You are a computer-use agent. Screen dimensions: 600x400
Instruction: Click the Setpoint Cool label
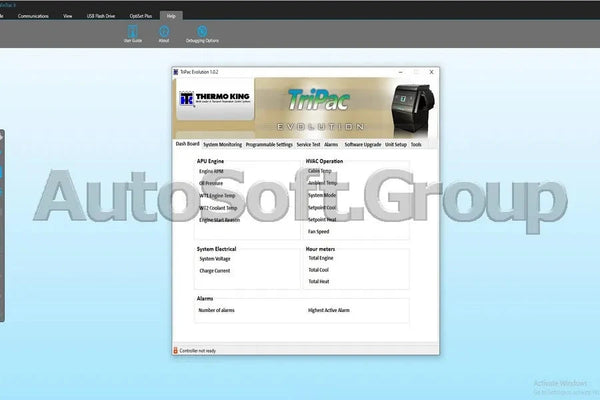(x=322, y=207)
